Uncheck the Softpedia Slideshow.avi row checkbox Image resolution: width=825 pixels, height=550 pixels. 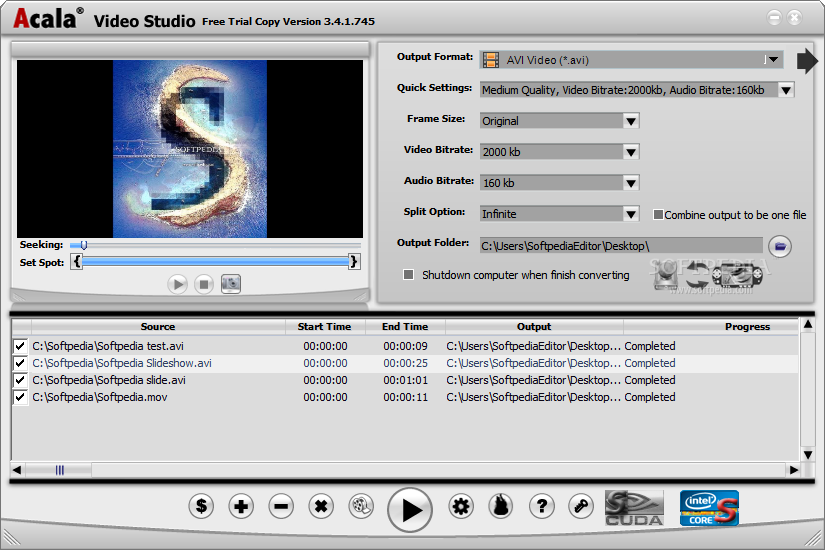pos(20,363)
